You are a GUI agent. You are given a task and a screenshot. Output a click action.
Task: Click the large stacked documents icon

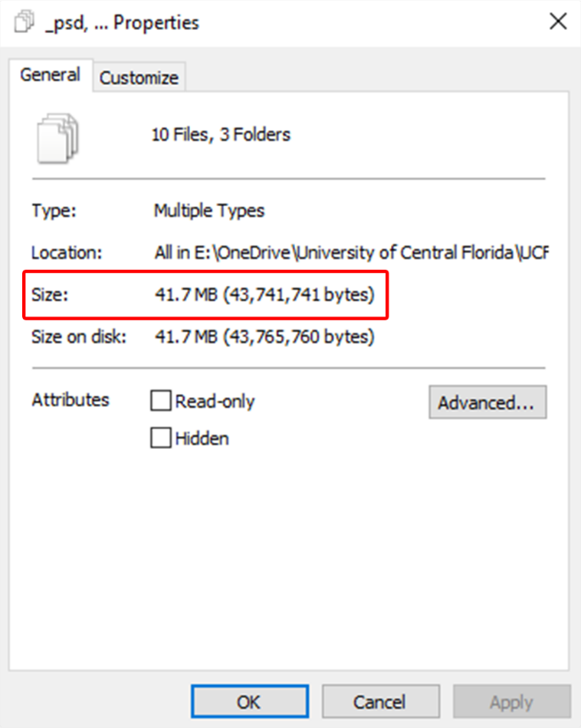(x=58, y=138)
